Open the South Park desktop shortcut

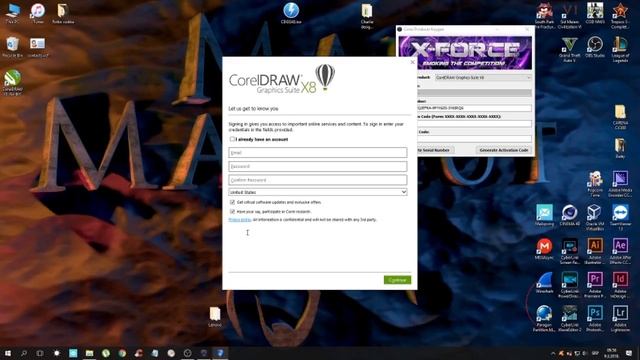point(544,15)
